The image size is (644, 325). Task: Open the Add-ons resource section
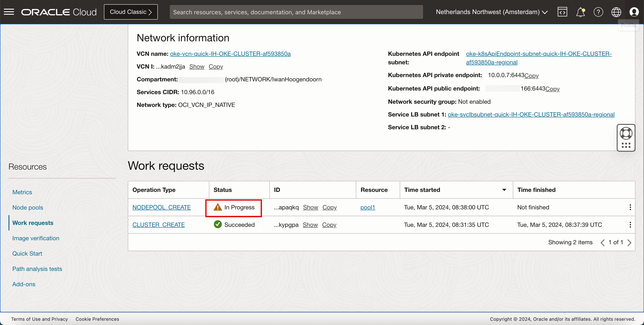[x=24, y=284]
